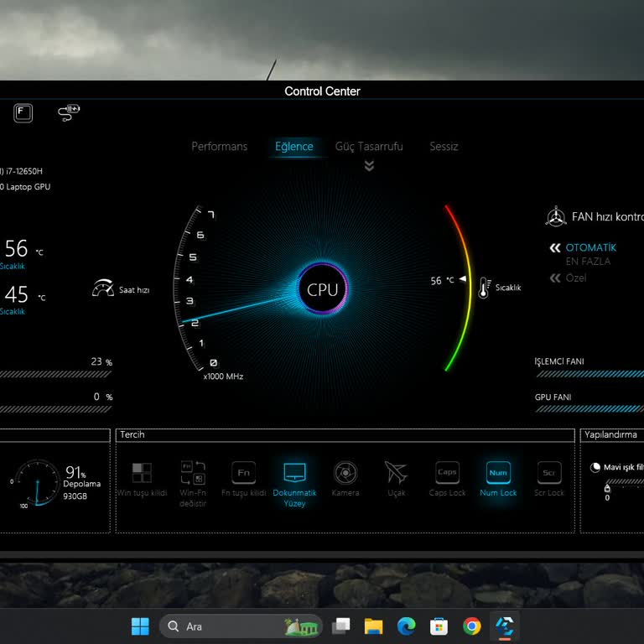Select the Eğlence mode tab
Screen dimensions: 644x644
(x=294, y=147)
